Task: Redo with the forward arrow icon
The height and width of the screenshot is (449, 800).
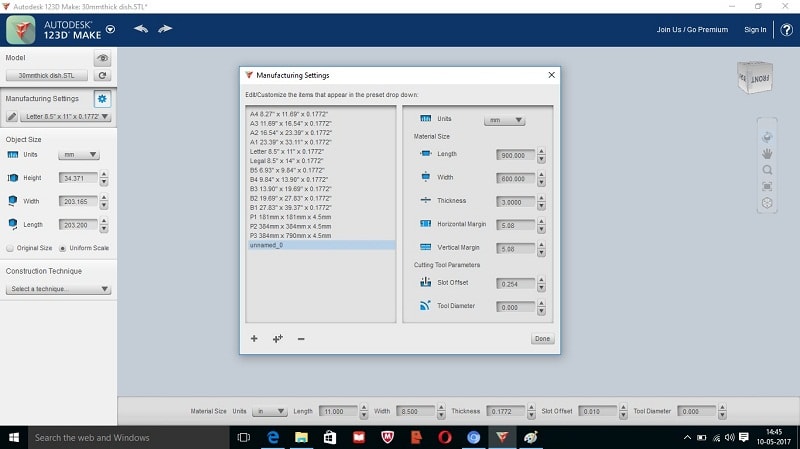Action: [165, 29]
